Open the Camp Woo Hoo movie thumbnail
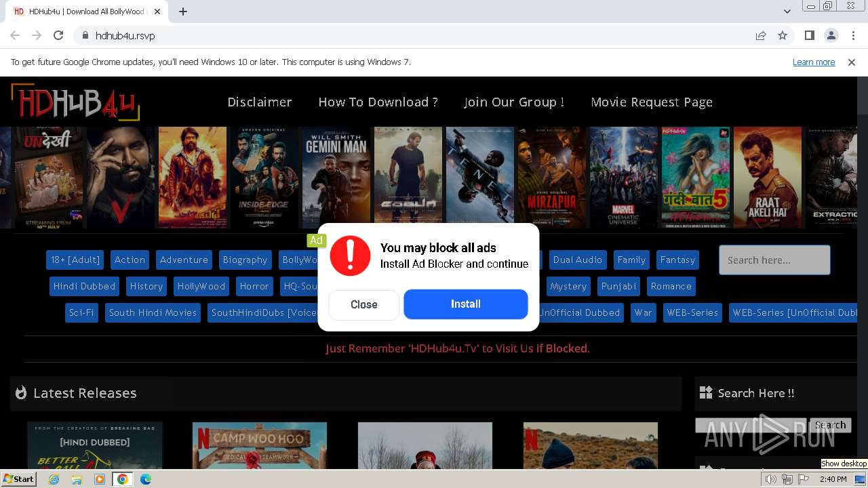The width and height of the screenshot is (868, 488). point(260,445)
